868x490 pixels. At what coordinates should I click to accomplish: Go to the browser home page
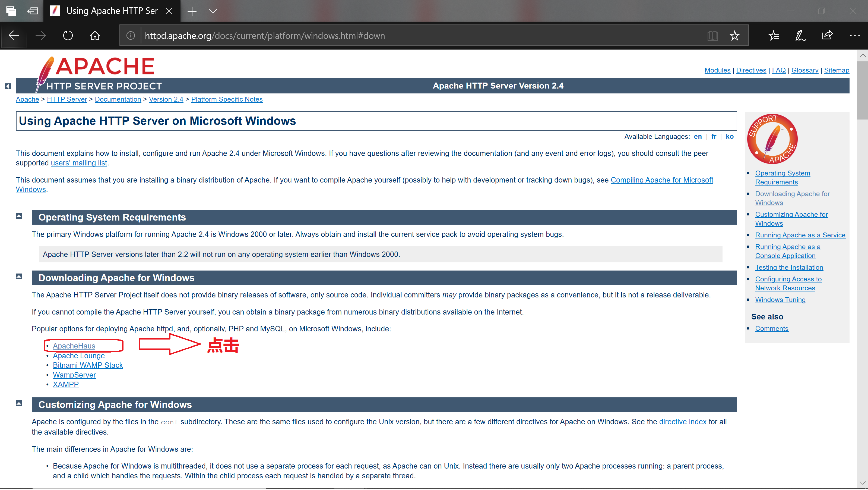click(95, 35)
